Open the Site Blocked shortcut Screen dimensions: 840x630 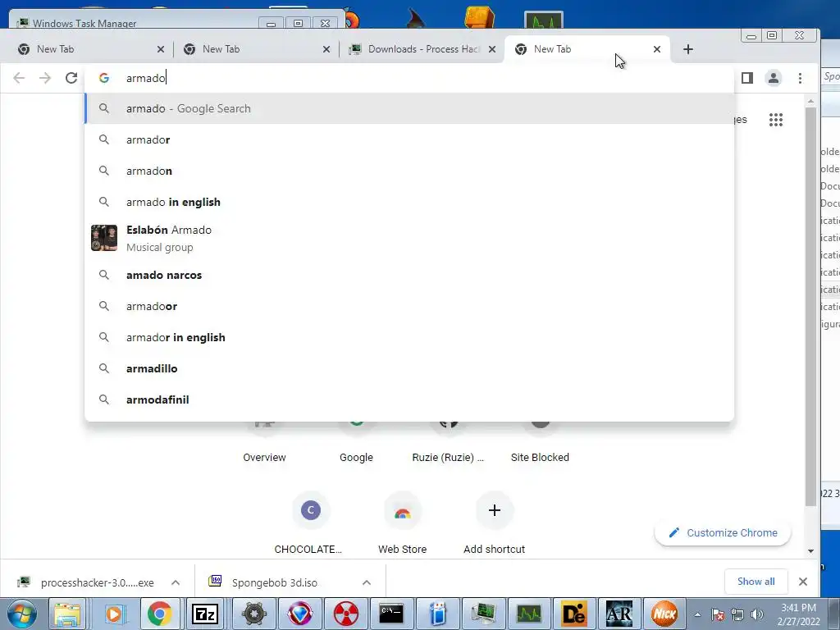pos(540,457)
